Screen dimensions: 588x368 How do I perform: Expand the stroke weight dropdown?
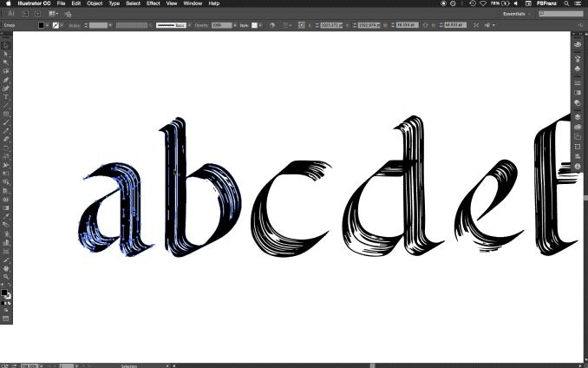click(x=110, y=25)
